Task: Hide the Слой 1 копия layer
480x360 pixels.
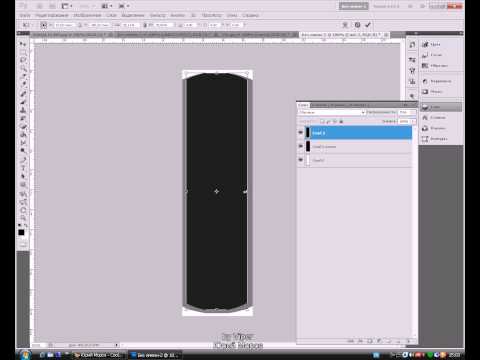Action: click(x=300, y=146)
